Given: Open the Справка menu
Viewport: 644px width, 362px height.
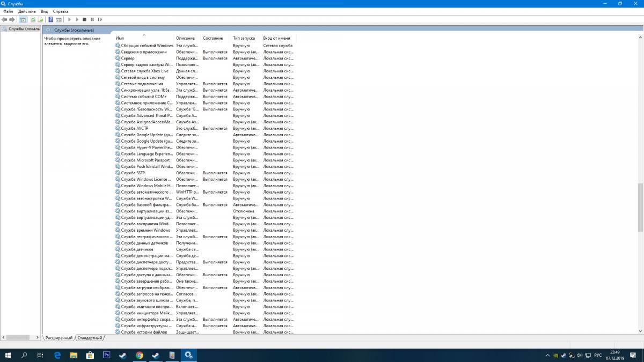Looking at the screenshot, I should (x=61, y=11).
